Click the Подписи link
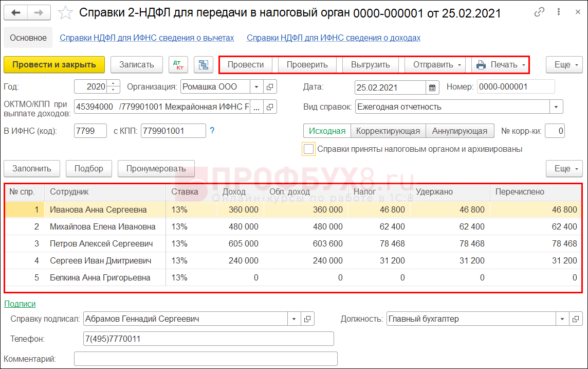The height and width of the screenshot is (369, 588). click(20, 304)
